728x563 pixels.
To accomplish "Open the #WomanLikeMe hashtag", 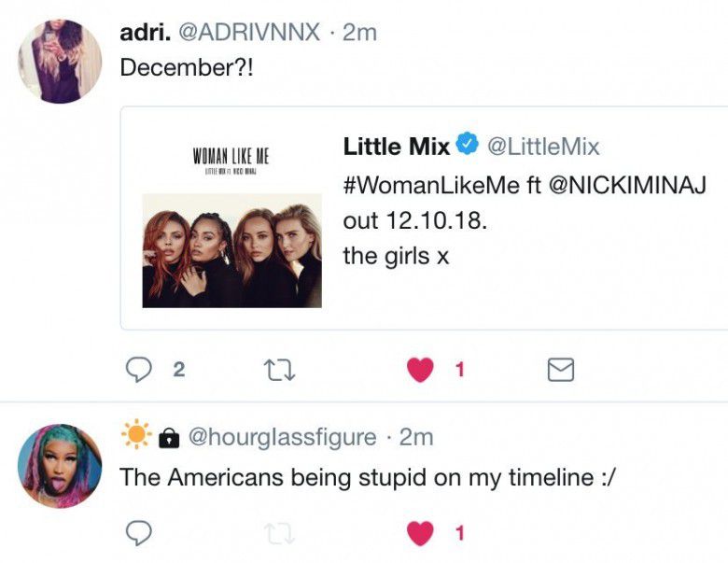I will point(431,185).
